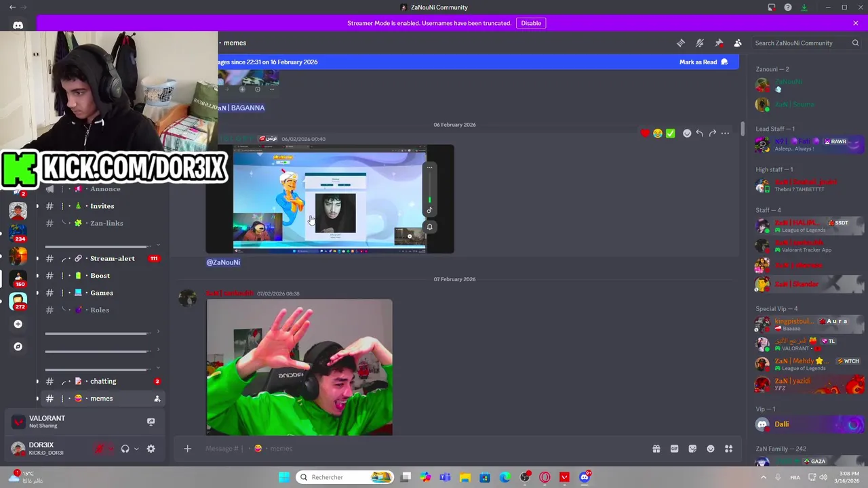Disable Streamer Mode via Disable button

tap(531, 23)
